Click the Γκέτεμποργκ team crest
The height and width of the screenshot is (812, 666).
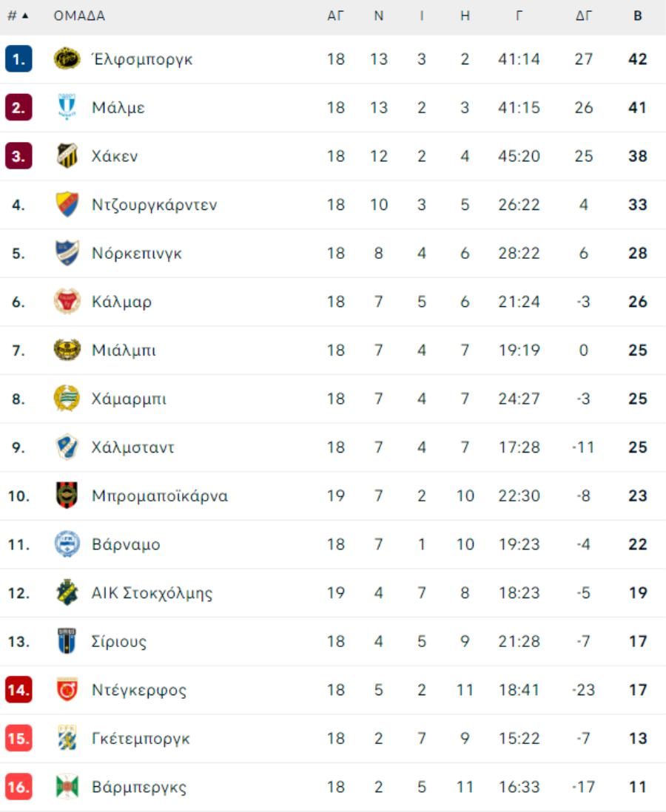67,739
